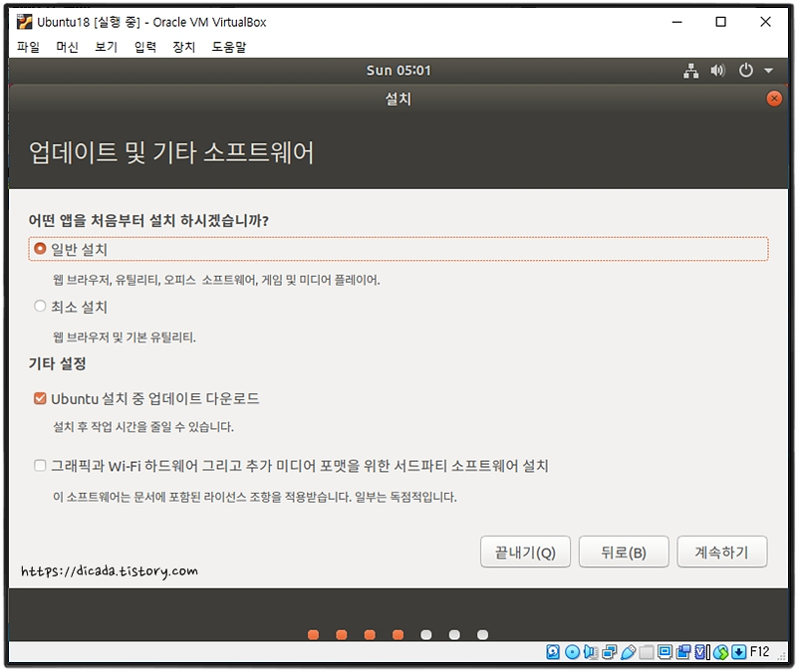799x672 pixels.
Task: Click the 업데이트 및 기타 소프트웨어 heading
Action: coord(171,152)
